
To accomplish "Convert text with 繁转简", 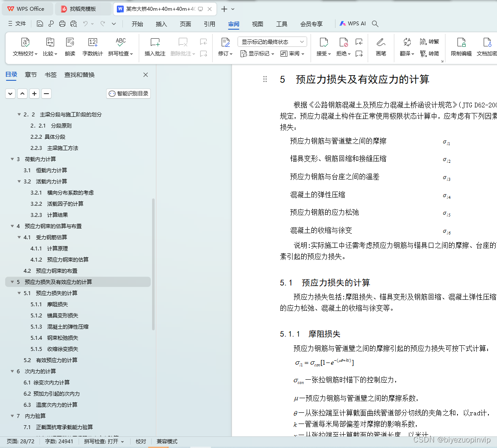I will [x=430, y=54].
